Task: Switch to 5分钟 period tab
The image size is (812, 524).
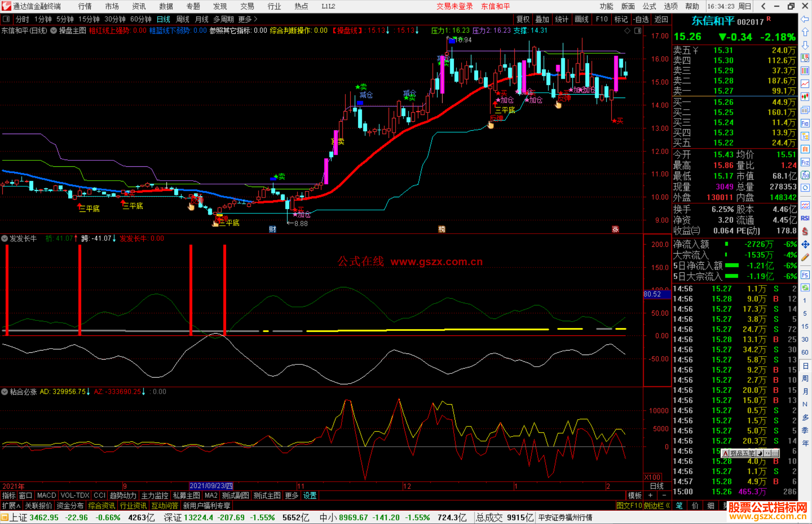Action: coord(65,19)
